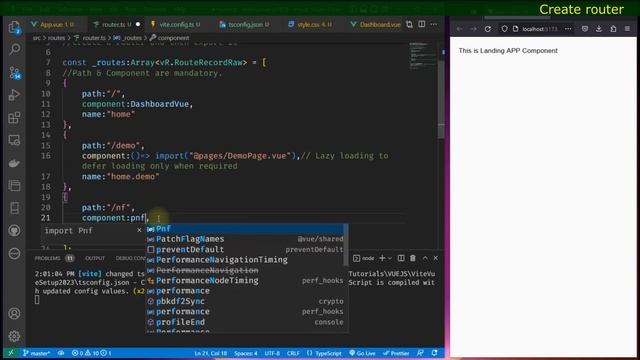Open the browser hamburger menu
Image resolution: width=640 pixels, height=360 pixels.
click(627, 29)
